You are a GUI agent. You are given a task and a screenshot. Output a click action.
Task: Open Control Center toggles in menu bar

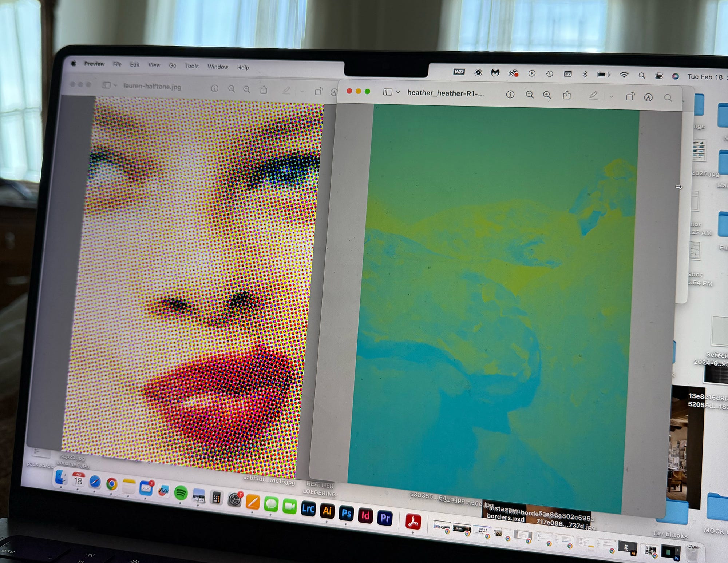pos(659,76)
